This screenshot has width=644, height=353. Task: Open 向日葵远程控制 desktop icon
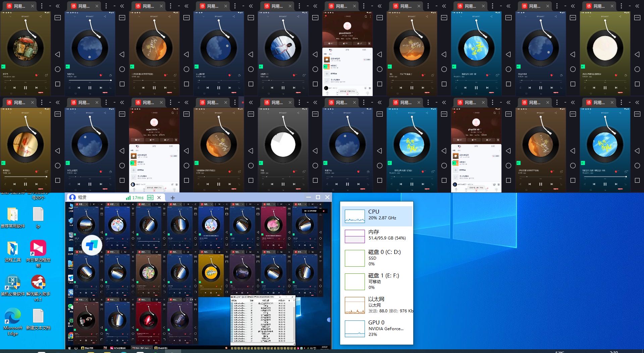38,254
